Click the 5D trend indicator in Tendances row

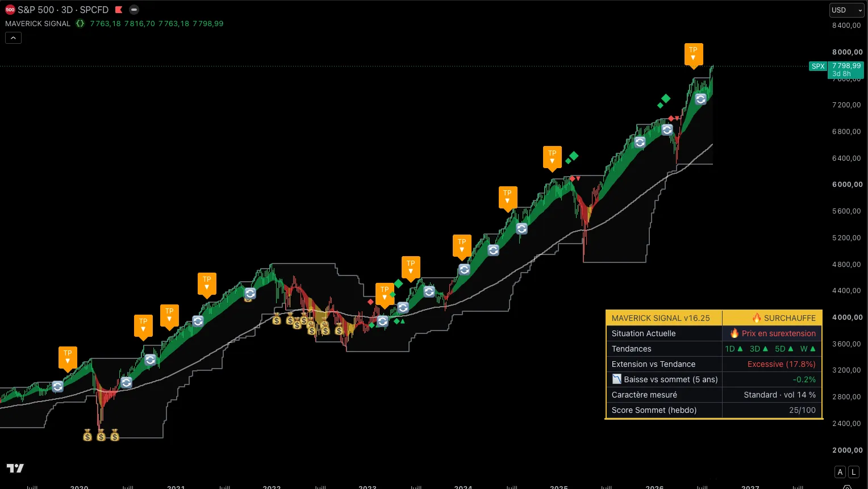pyautogui.click(x=784, y=349)
